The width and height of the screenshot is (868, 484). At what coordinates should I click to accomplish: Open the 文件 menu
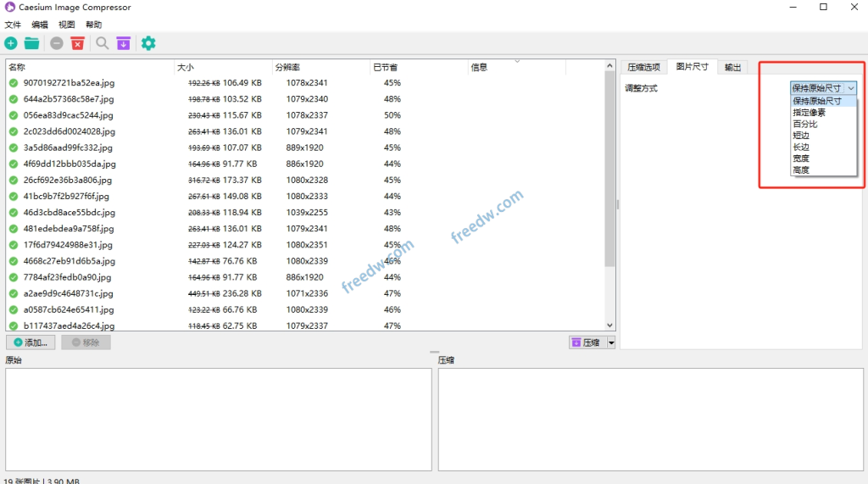[13, 25]
